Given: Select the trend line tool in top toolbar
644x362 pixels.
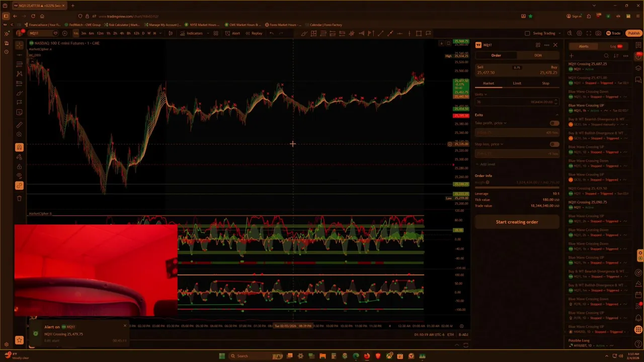Looking at the screenshot, I should coord(381,33).
